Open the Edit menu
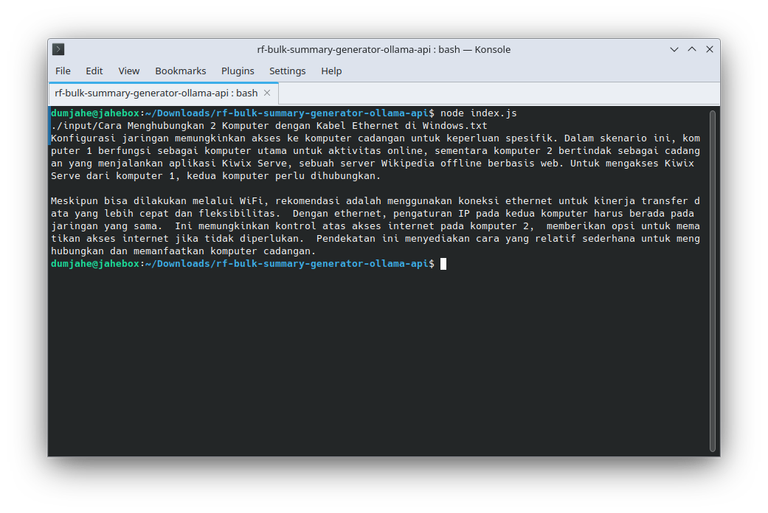The width and height of the screenshot is (768, 513). [94, 71]
